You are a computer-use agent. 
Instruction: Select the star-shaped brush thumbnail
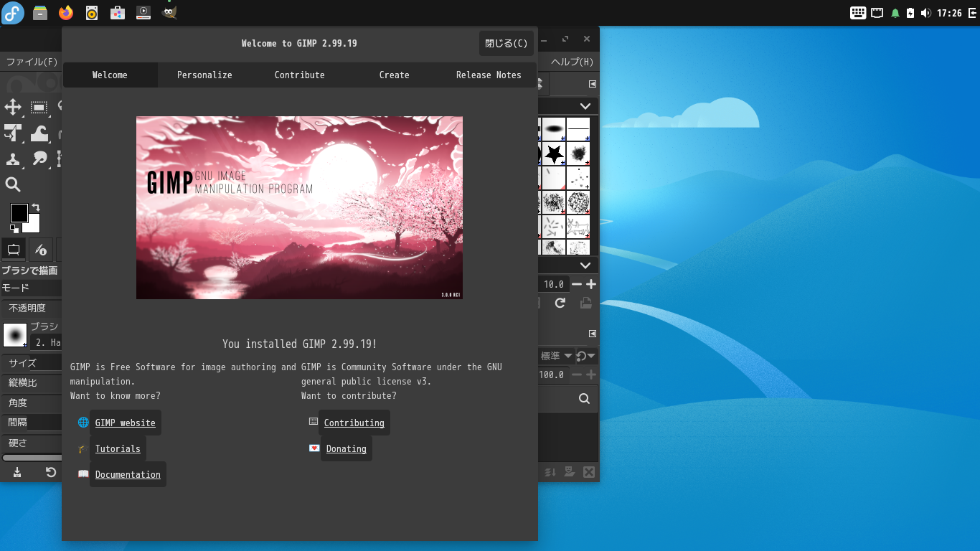point(553,154)
